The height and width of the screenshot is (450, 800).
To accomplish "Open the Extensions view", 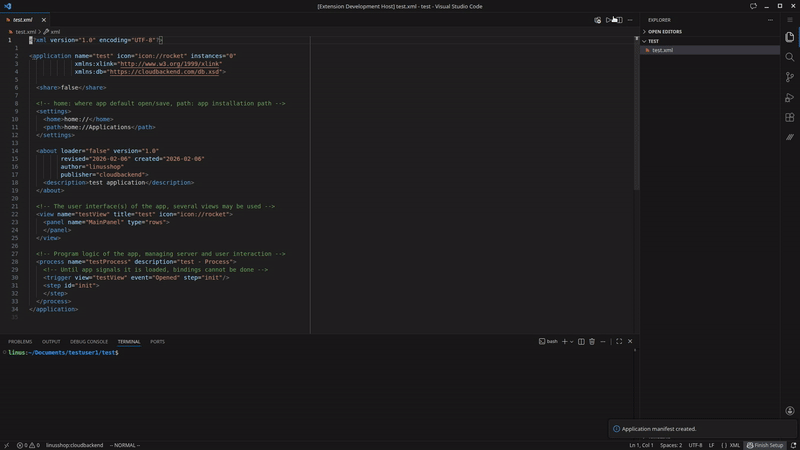I will point(790,117).
